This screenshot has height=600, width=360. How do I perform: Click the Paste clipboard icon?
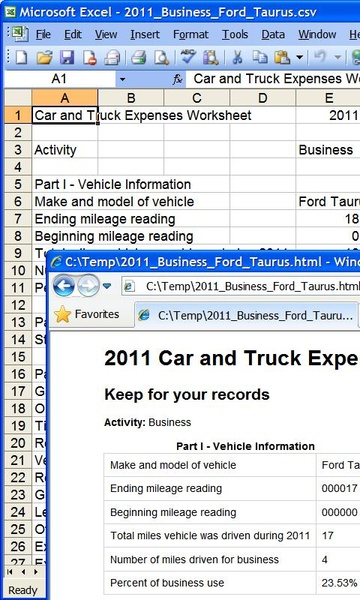(282, 57)
